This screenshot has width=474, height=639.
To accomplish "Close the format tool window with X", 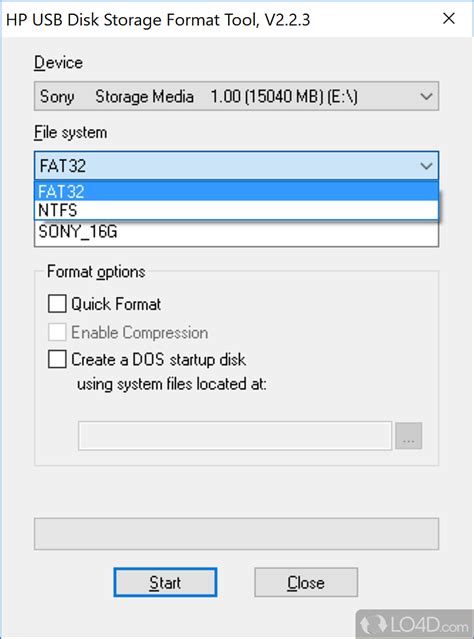I will (x=449, y=18).
